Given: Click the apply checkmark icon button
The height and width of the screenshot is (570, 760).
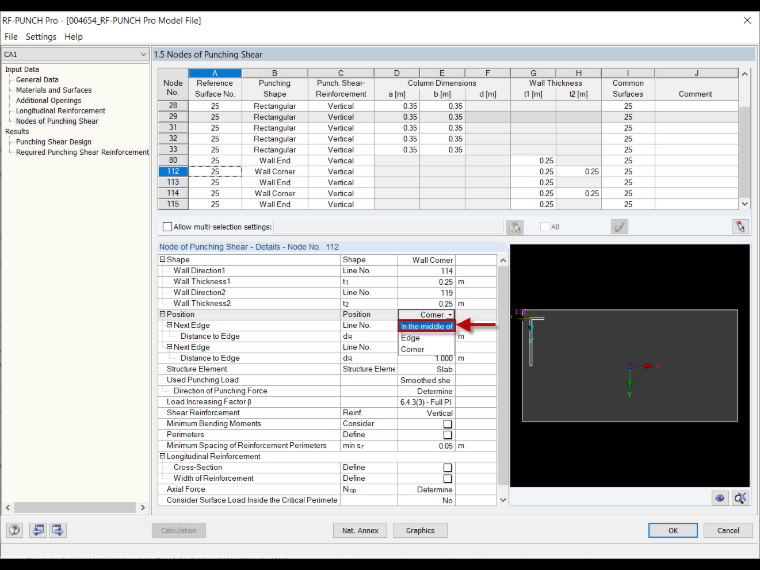Looking at the screenshot, I should point(619,227).
